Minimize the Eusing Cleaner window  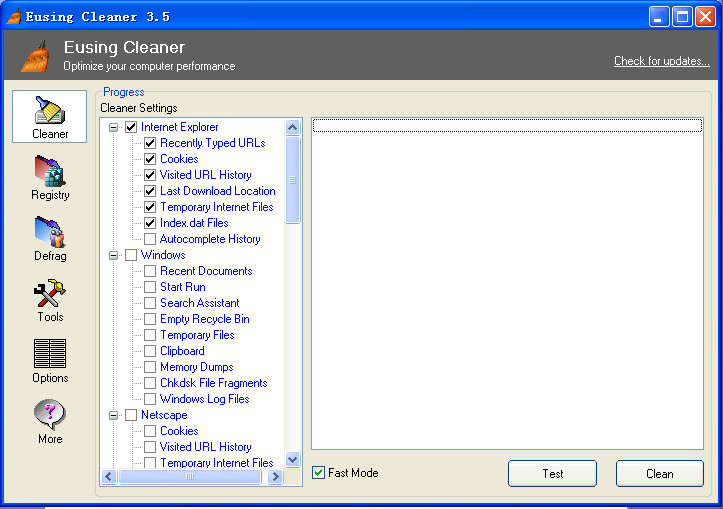point(659,17)
